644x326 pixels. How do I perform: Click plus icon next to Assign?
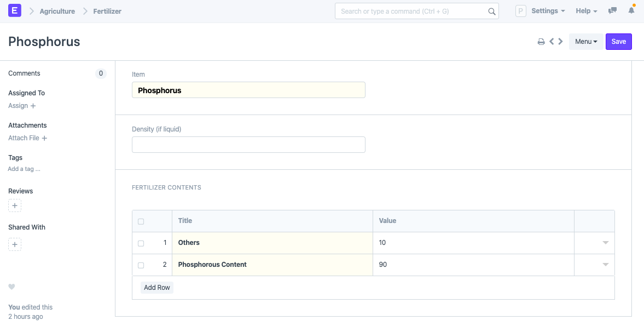(x=33, y=106)
